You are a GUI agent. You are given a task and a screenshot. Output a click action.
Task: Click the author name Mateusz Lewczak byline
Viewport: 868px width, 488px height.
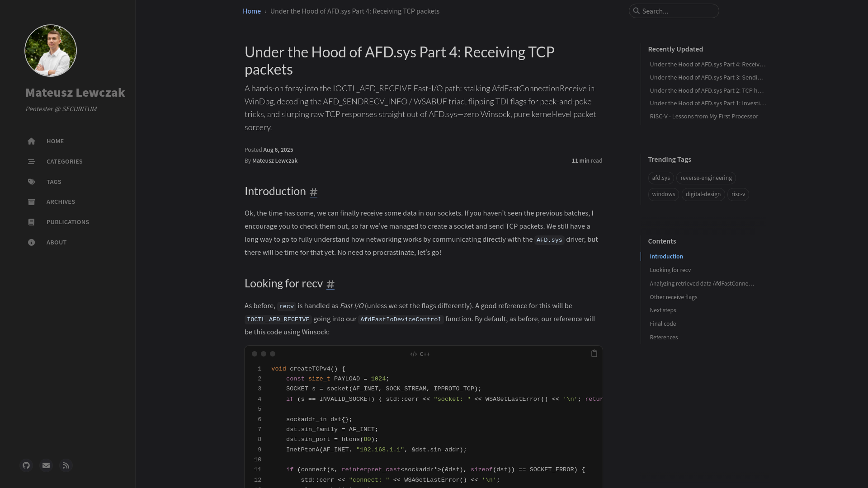tap(275, 161)
